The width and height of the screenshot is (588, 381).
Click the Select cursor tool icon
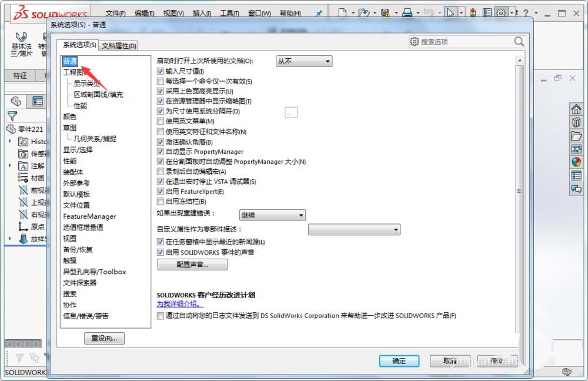coord(450,13)
